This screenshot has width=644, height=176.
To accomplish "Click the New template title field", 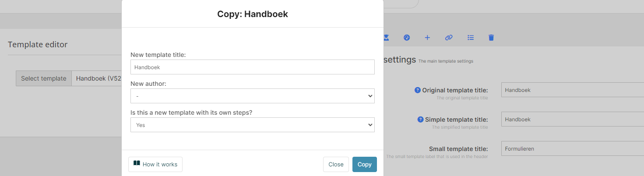I will click(252, 67).
